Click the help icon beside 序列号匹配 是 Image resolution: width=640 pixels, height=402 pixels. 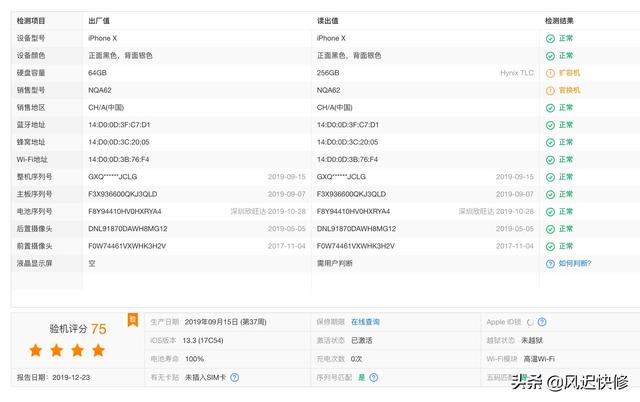[x=373, y=378]
